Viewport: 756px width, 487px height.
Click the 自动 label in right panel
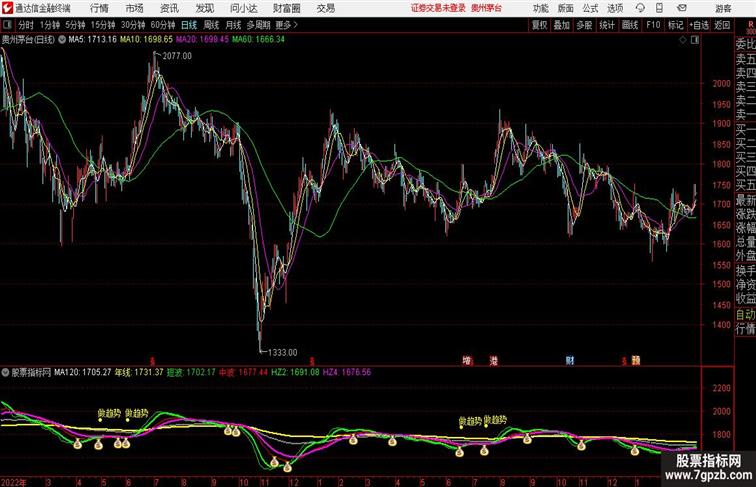click(x=745, y=314)
